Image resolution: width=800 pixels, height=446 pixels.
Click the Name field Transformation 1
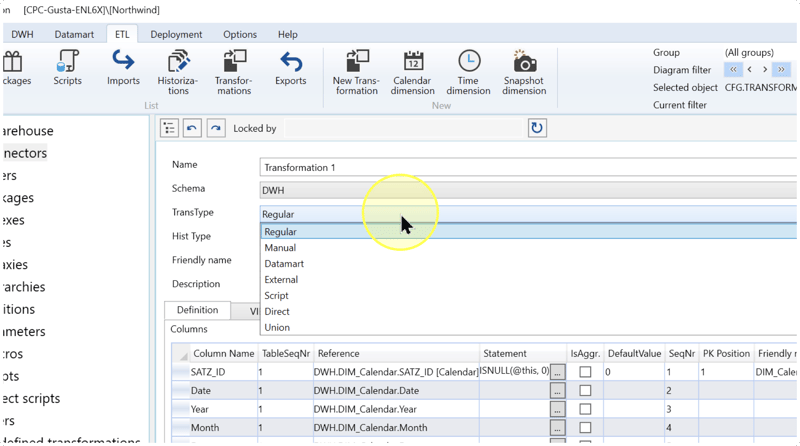tap(529, 167)
